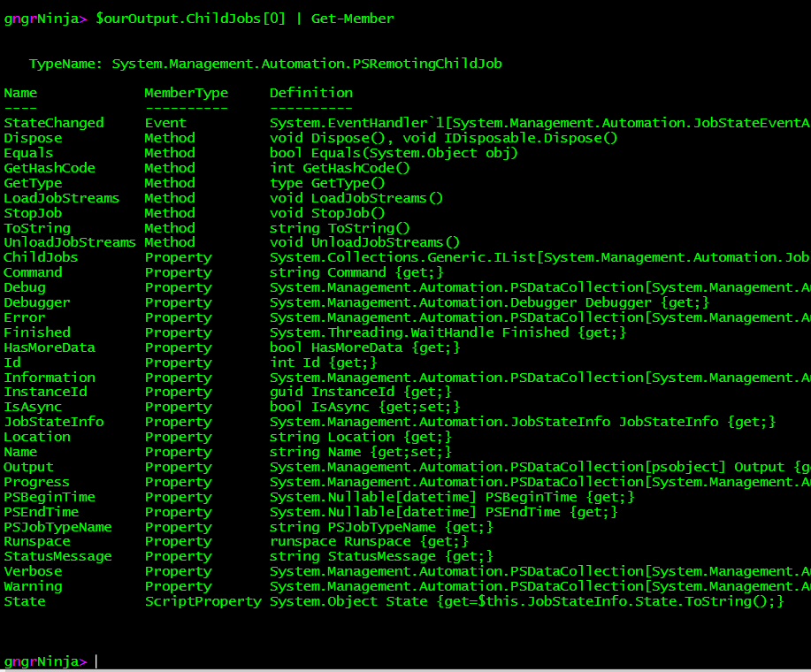Click the MemberType column header
The width and height of the screenshot is (811, 672).
coord(186,93)
